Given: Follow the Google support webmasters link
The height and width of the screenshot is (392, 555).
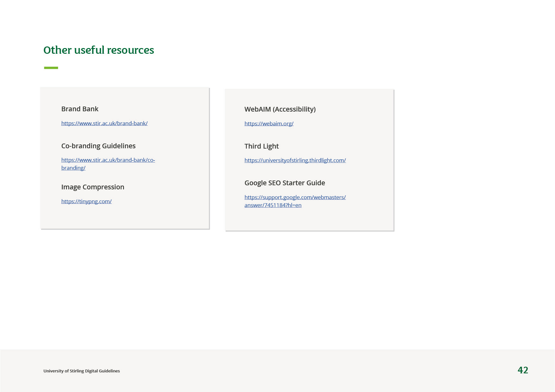Looking at the screenshot, I should [295, 197].
